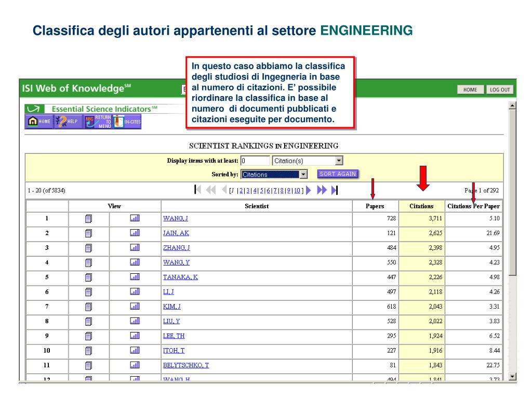Click the HOME button in green header
This screenshot has height=399, width=532.
[470, 89]
